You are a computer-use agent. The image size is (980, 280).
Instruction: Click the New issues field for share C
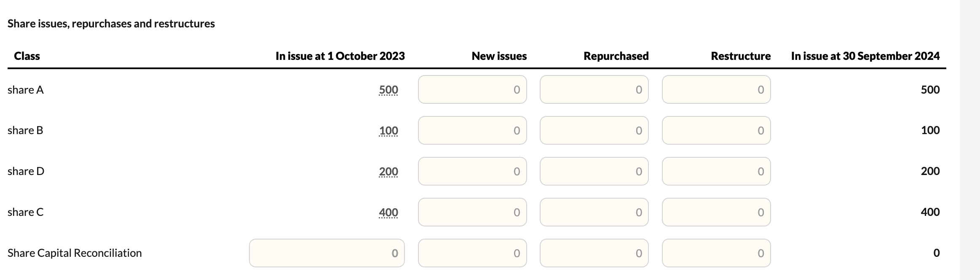pos(472,212)
